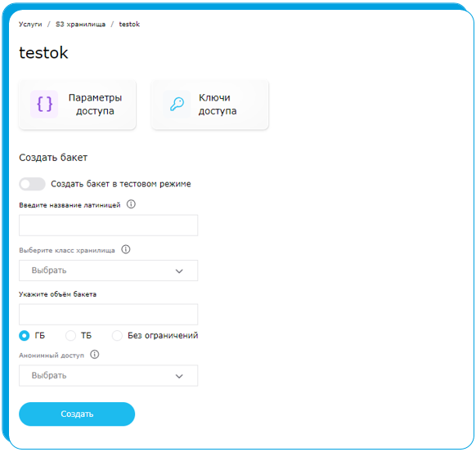Go to S3 хранилища breadcrumb link
This screenshot has width=476, height=452.
pos(80,25)
